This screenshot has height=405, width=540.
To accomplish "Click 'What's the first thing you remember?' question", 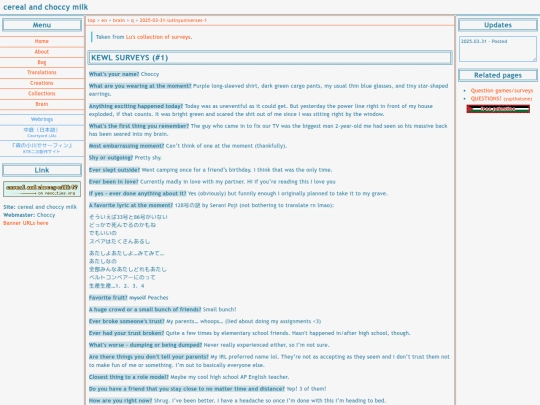I will coord(139,126).
